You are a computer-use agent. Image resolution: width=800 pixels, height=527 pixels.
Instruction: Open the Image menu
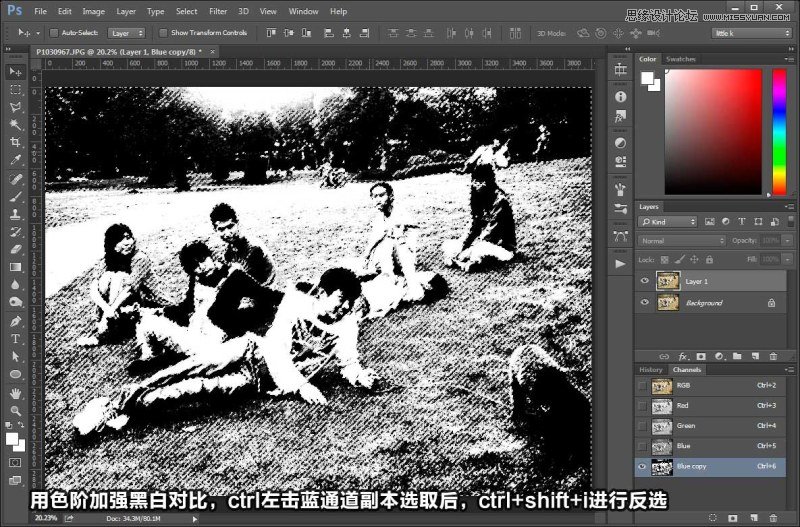(93, 11)
